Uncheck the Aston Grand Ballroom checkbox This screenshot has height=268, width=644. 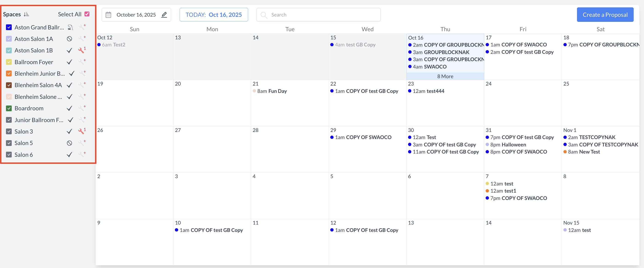pyautogui.click(x=9, y=27)
